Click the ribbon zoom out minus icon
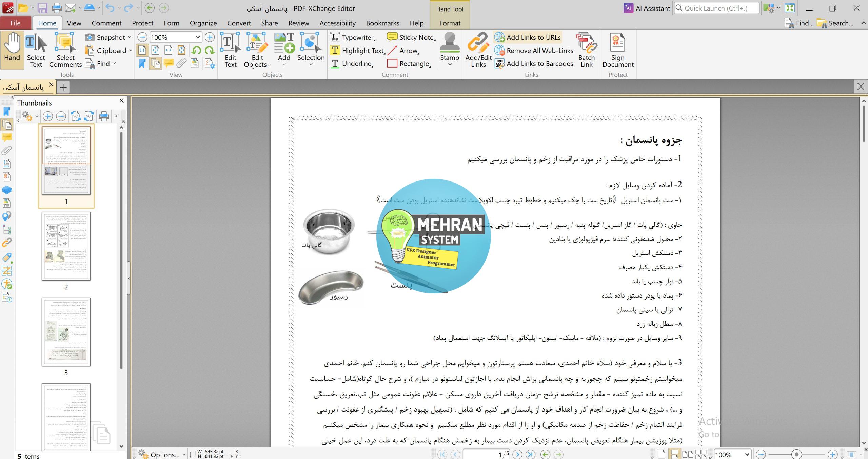This screenshot has width=868, height=459. click(x=142, y=37)
